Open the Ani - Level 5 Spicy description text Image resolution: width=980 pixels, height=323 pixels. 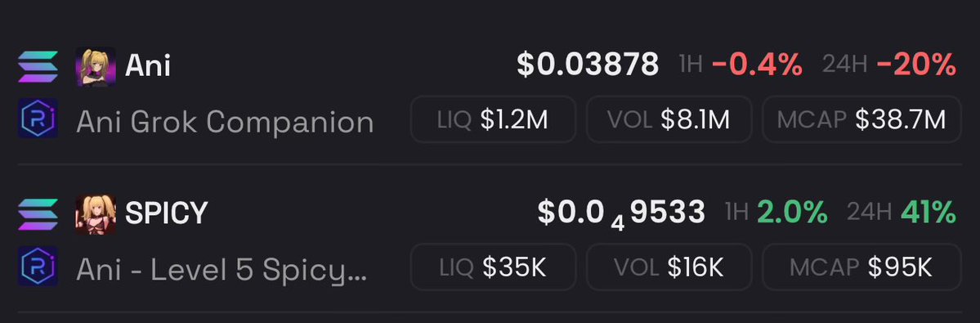point(222,269)
